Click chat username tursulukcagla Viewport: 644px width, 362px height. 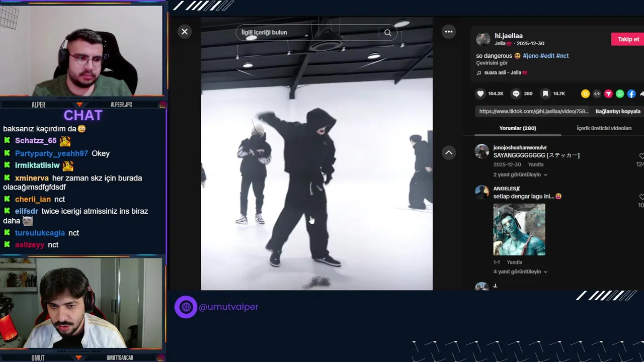(x=40, y=233)
